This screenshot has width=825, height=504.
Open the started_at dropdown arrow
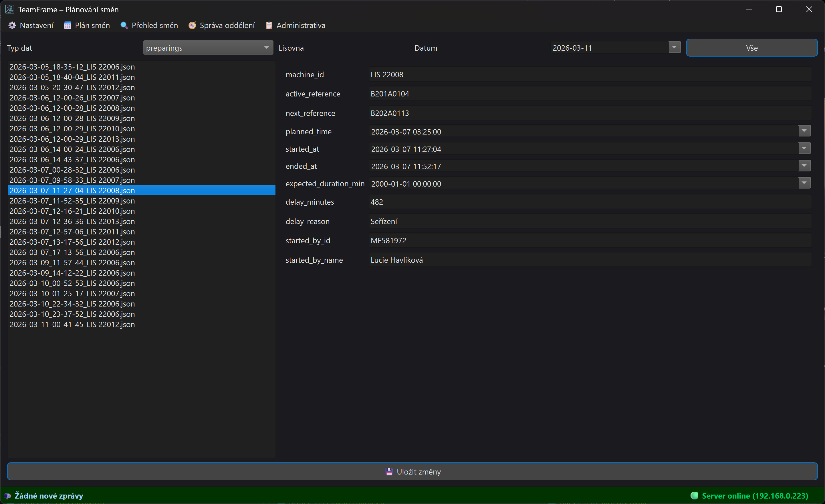pos(804,148)
